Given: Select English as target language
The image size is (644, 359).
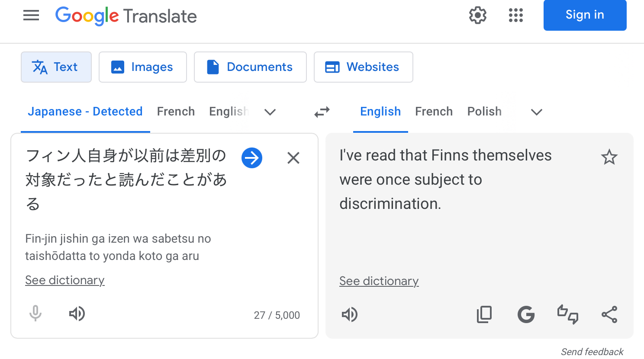Looking at the screenshot, I should (380, 112).
